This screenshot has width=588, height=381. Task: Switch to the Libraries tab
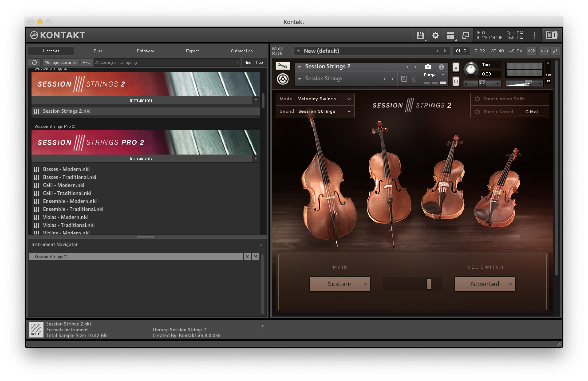51,51
